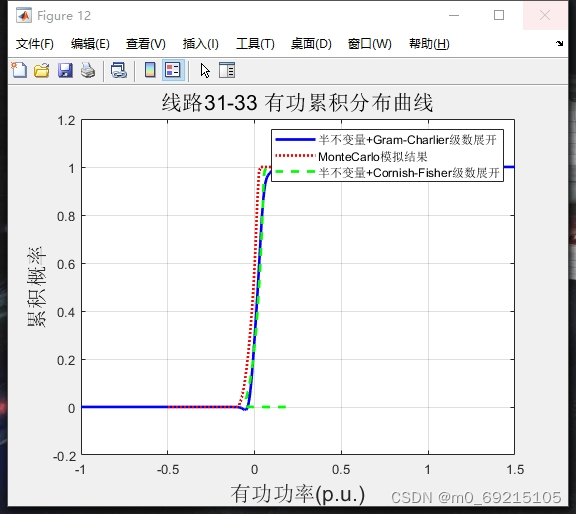576x514 pixels.
Task: Click the blue line sample in legend
Action: (x=295, y=140)
